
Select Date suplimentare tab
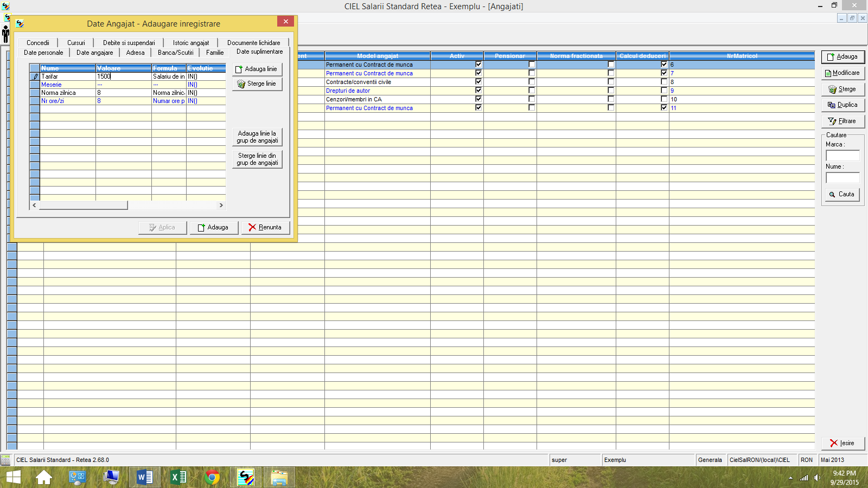point(259,52)
